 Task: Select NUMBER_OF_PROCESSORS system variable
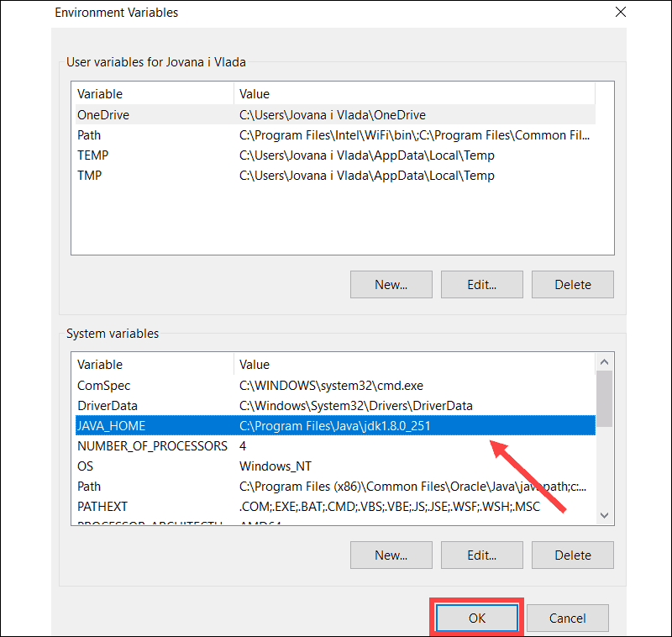click(x=335, y=445)
